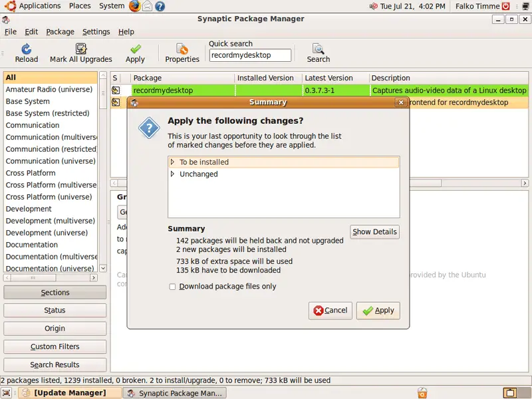This screenshot has height=399, width=532.
Task: Expand the Unchanged list
Action: click(x=172, y=174)
